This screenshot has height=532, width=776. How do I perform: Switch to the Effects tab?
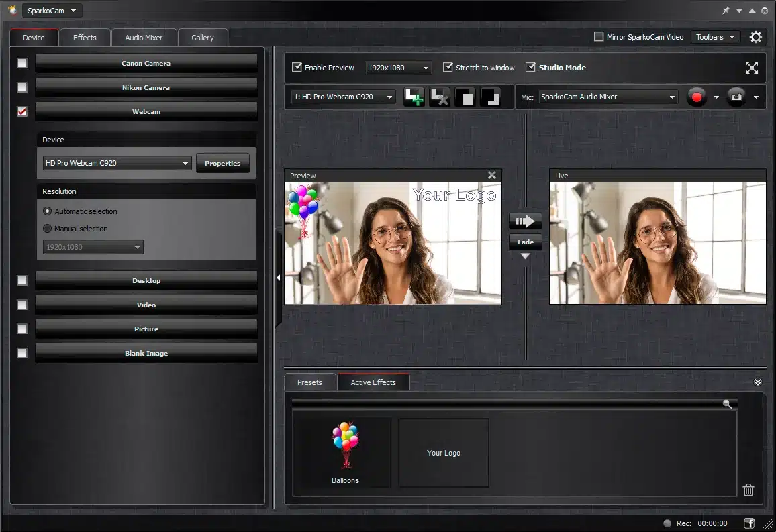pos(85,38)
